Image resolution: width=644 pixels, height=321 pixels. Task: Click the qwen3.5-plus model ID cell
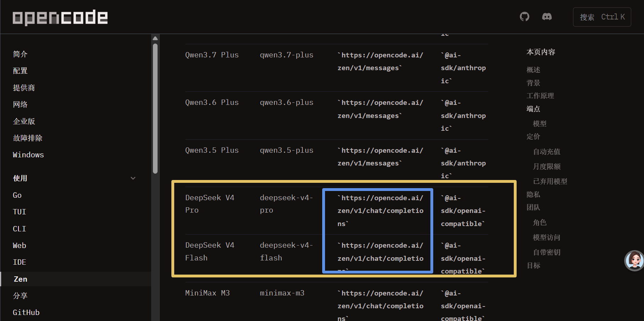click(x=287, y=150)
